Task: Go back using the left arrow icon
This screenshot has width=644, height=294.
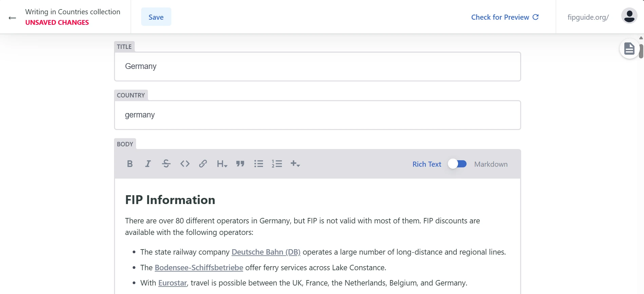Action: click(12, 18)
